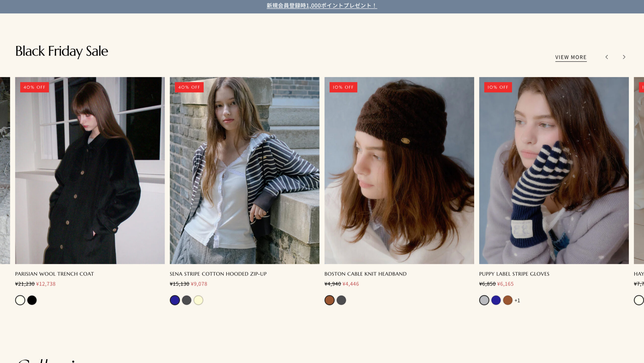Click VIEW MORE link
Viewport: 644px width, 363px height.
pyautogui.click(x=571, y=57)
